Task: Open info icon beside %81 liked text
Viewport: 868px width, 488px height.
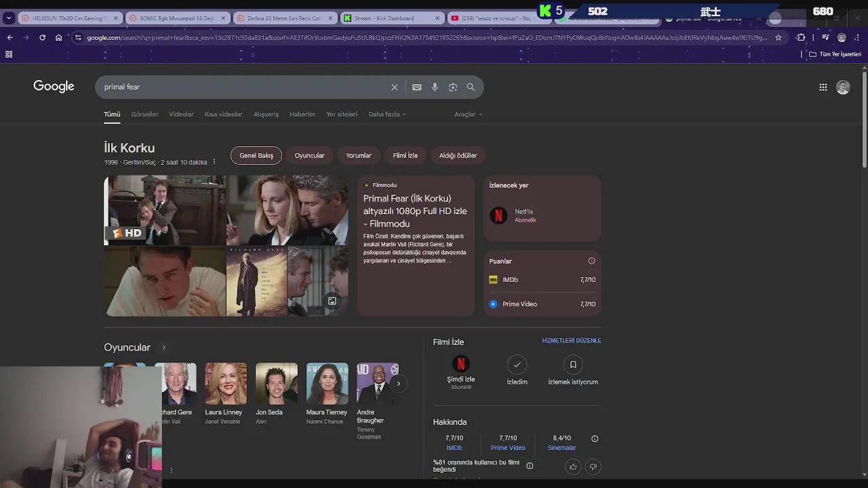Action: click(x=530, y=466)
